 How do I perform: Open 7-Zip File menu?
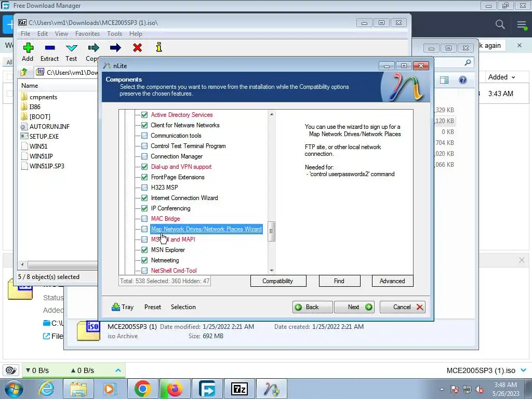(25, 34)
